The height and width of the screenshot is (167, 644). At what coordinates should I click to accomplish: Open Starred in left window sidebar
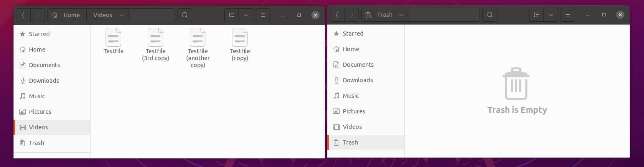point(52,34)
